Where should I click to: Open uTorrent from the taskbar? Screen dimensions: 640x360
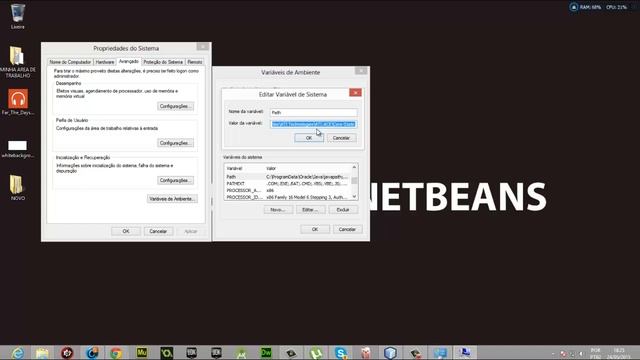click(x=316, y=353)
